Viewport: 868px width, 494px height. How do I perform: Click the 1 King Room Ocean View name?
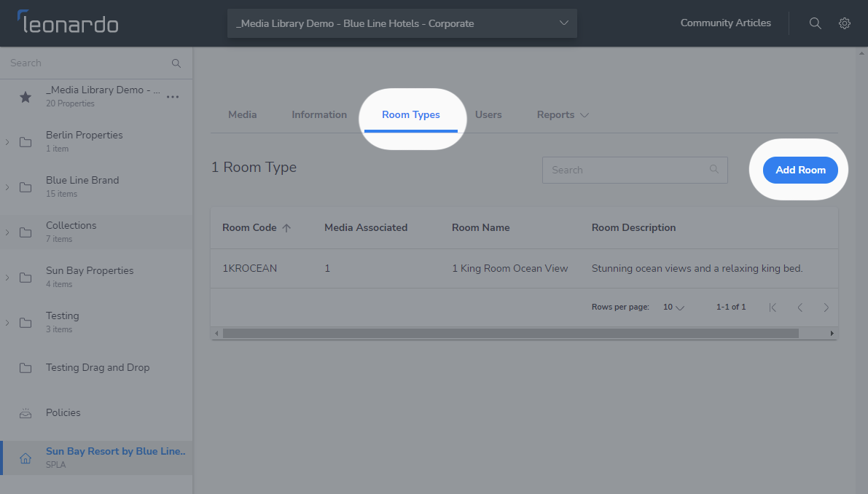(510, 268)
